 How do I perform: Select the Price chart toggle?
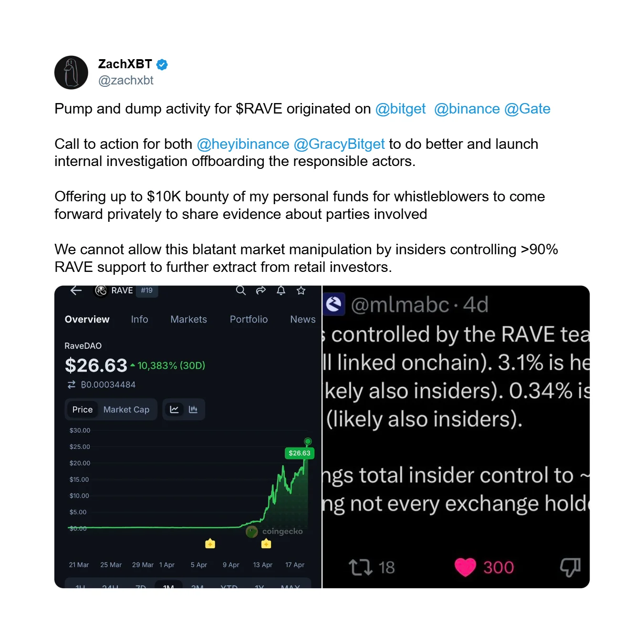83,409
